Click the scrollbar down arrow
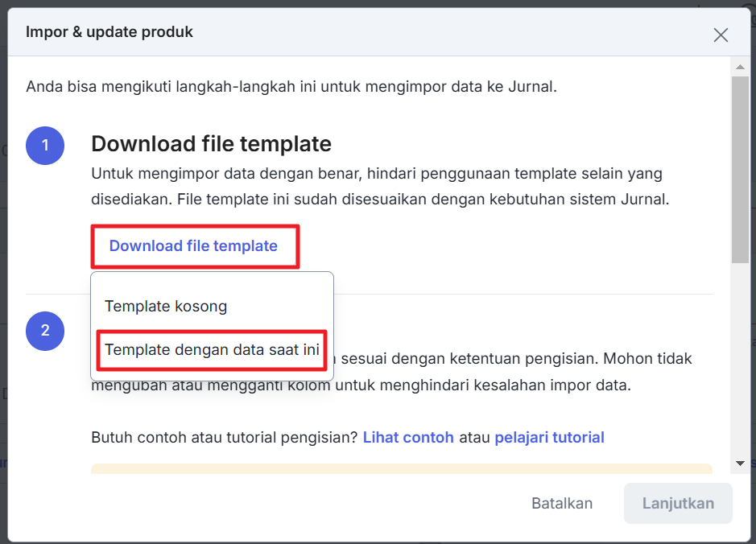Screen dimensions: 756x544 point(740,464)
